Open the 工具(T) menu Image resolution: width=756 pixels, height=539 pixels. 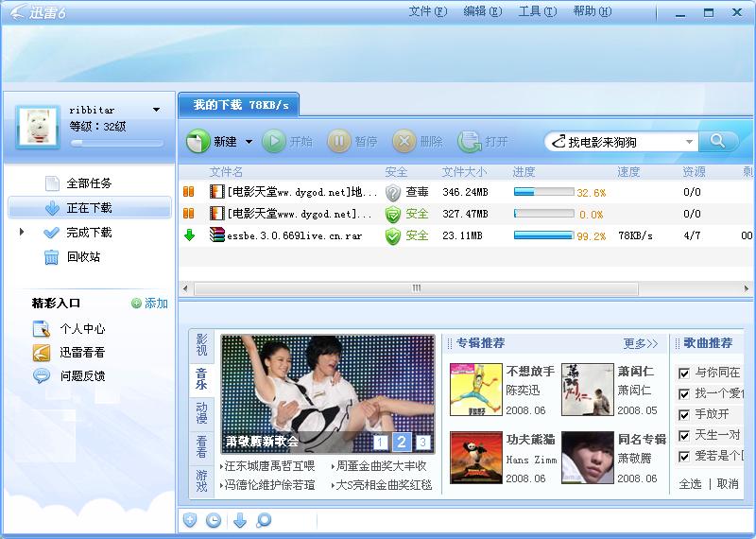pyautogui.click(x=538, y=11)
